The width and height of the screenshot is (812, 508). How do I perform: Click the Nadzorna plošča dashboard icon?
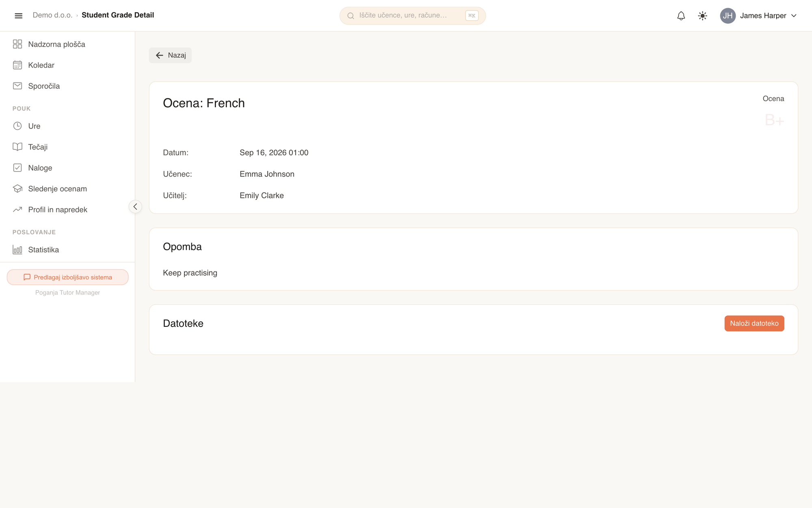[17, 44]
